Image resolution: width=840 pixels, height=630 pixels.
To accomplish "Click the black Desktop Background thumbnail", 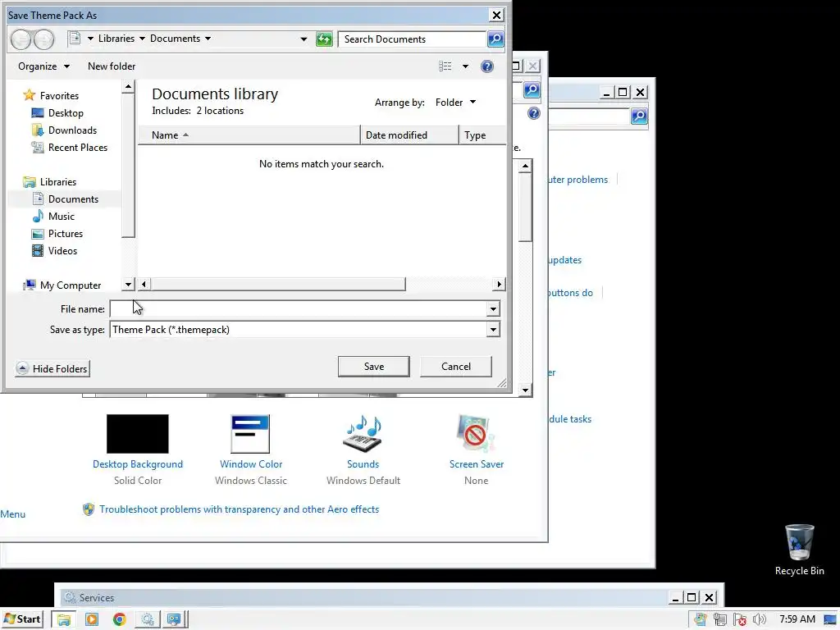I will (138, 434).
